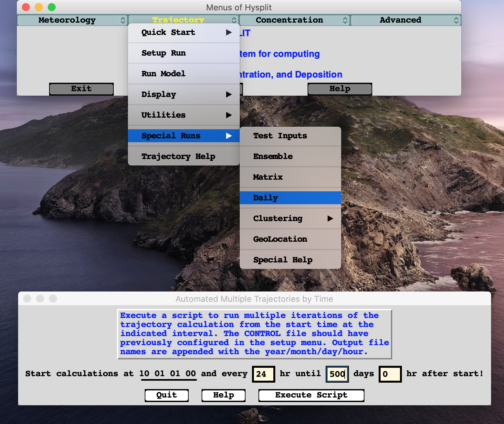
Task: Click Help button in Hysplit main window
Action: coord(340,89)
